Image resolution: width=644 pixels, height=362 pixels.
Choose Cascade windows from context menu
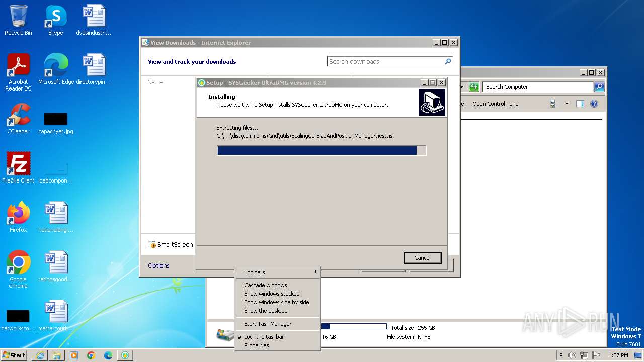coord(278,285)
